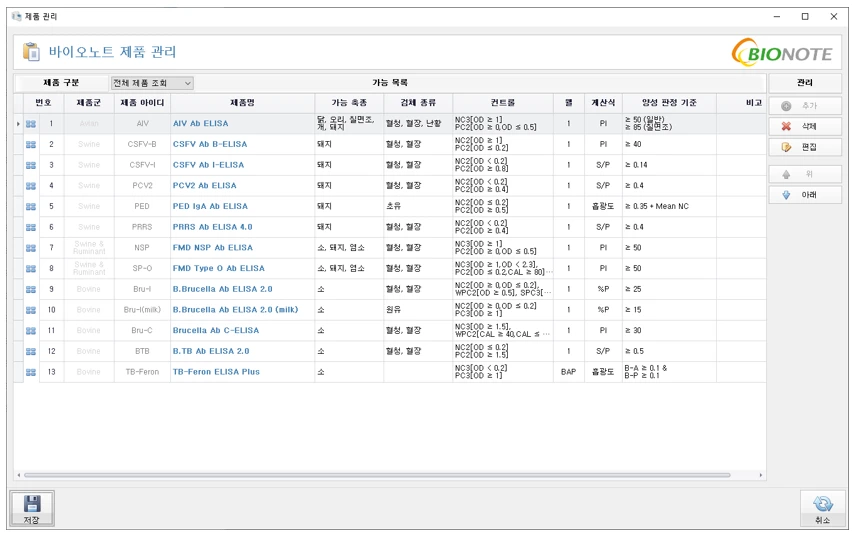The image size is (856, 535).
Task: Select the CSFV Ab I-ELISA product name
Action: pos(208,165)
